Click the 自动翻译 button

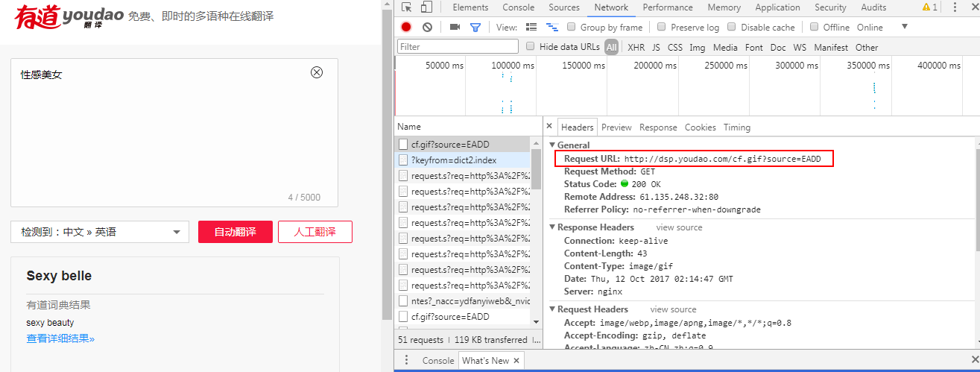tap(235, 232)
